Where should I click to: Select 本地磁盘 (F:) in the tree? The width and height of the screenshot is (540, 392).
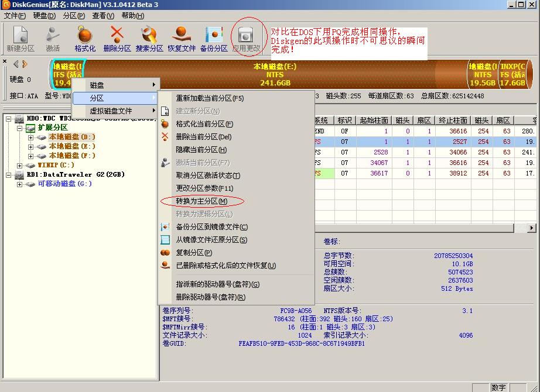pos(72,156)
